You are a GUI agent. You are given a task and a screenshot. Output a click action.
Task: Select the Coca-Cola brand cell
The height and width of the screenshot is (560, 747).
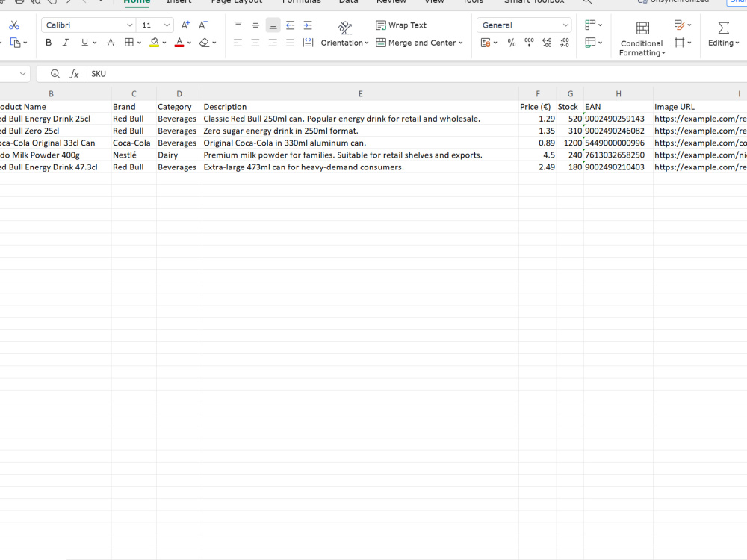click(134, 143)
